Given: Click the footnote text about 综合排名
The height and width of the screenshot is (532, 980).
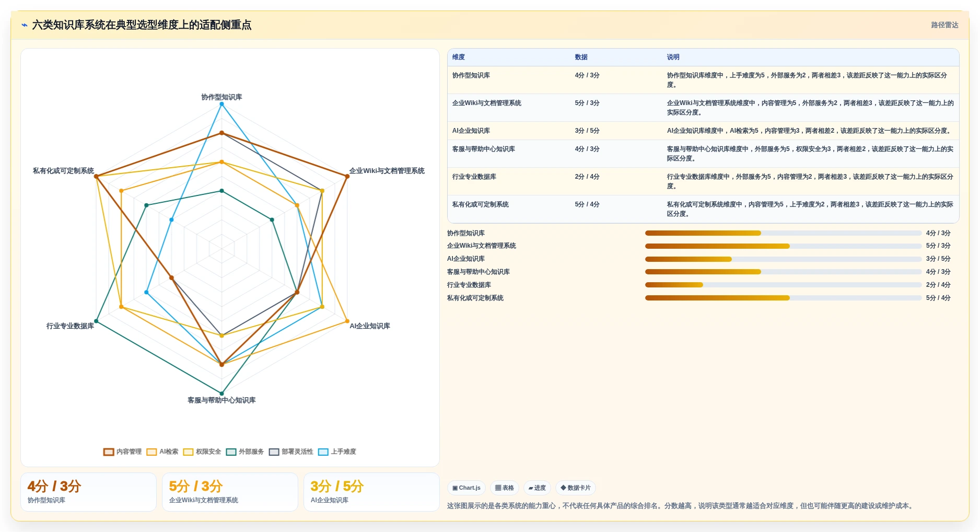Looking at the screenshot, I should [681, 506].
